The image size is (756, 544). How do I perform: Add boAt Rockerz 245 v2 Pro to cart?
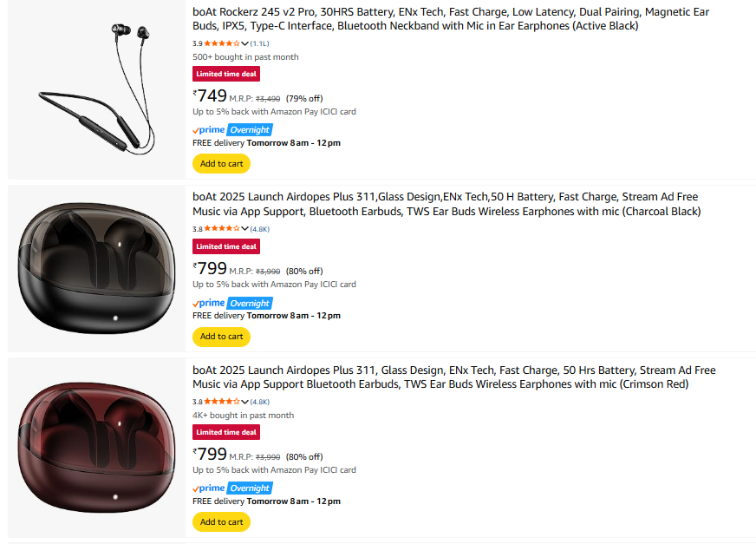pyautogui.click(x=221, y=163)
